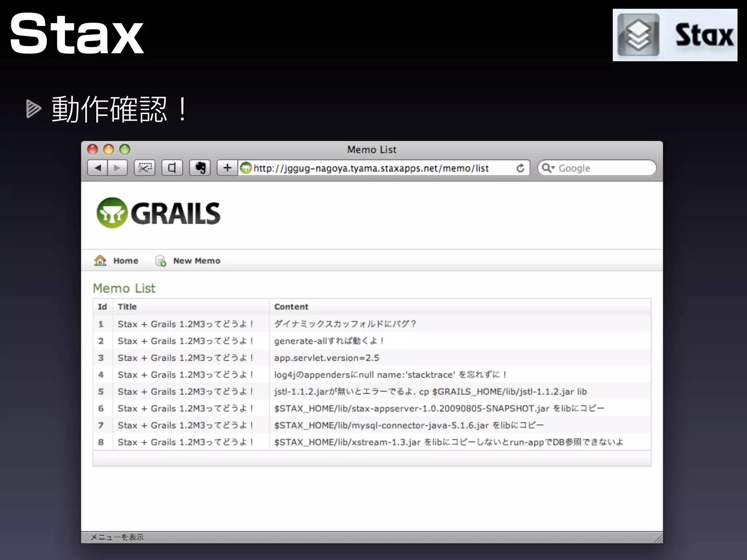Viewport: 747px width, 560px height.
Task: Click the Grails logo image
Action: (158, 213)
